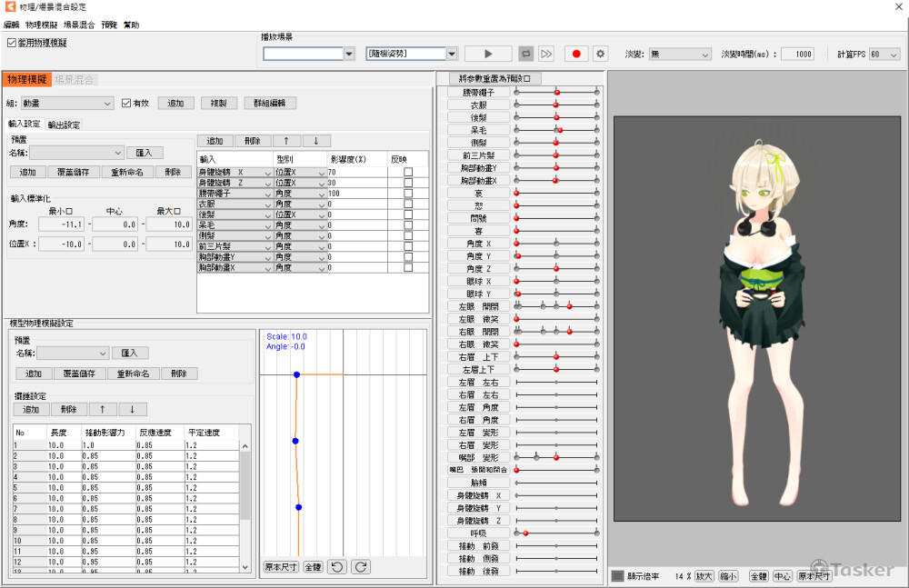
Task: Click the red record button
Action: (576, 55)
